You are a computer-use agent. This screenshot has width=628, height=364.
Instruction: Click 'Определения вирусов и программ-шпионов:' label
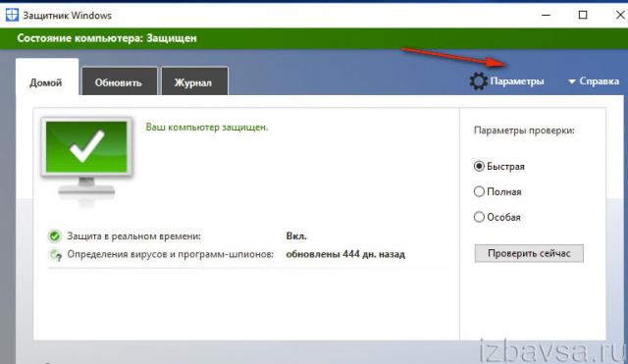click(x=170, y=254)
